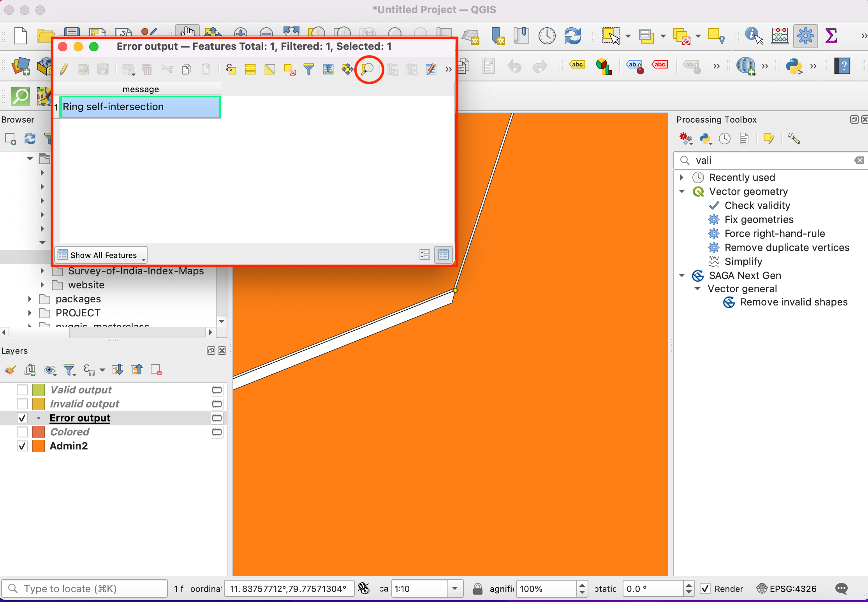The width and height of the screenshot is (868, 602).
Task: Toggle the Render checkbox in status bar
Action: (x=705, y=589)
